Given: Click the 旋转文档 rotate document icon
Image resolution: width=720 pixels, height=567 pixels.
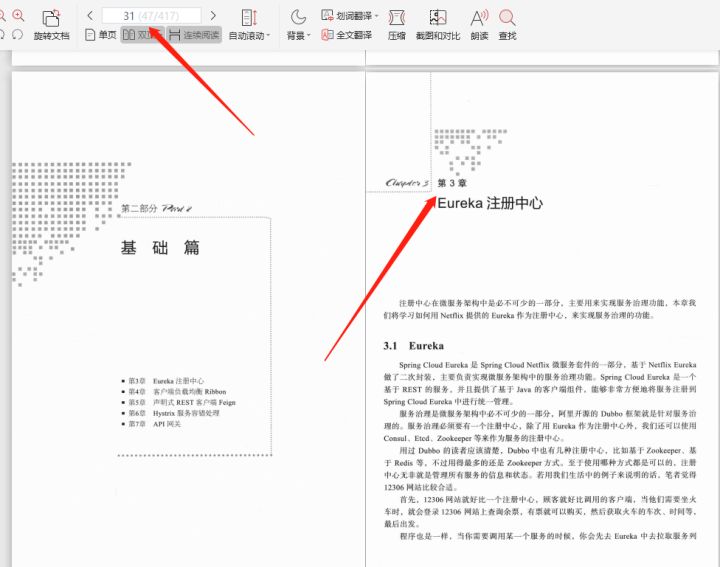Looking at the screenshot, I should [x=51, y=18].
